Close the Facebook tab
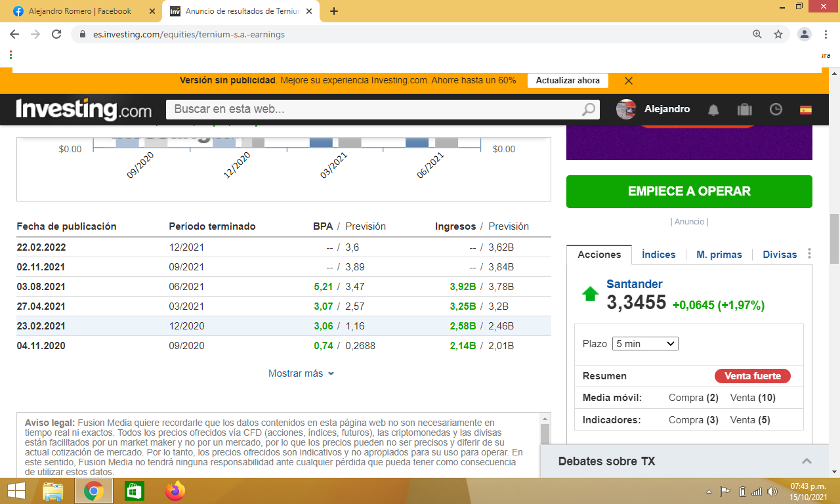 [x=152, y=11]
